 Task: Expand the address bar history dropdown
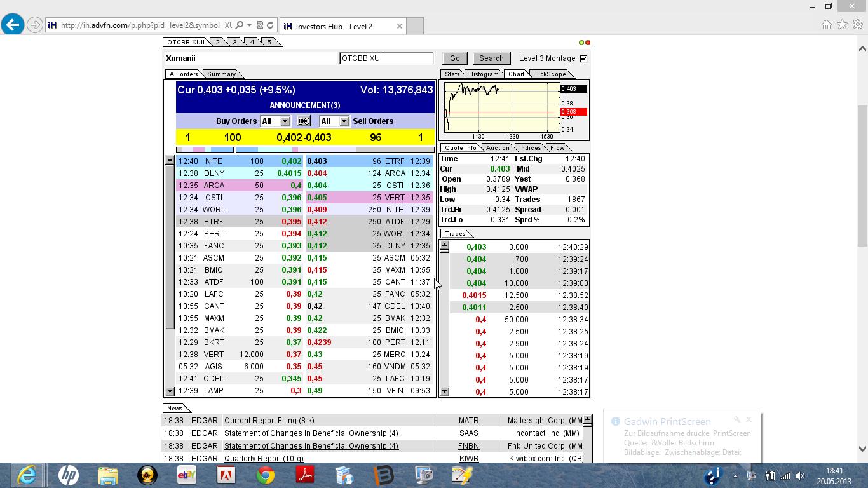[249, 25]
